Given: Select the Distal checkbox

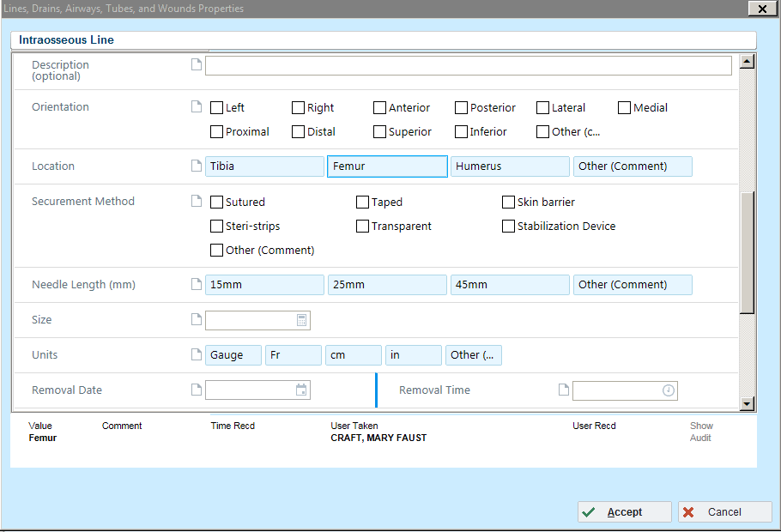Looking at the screenshot, I should pyautogui.click(x=298, y=131).
